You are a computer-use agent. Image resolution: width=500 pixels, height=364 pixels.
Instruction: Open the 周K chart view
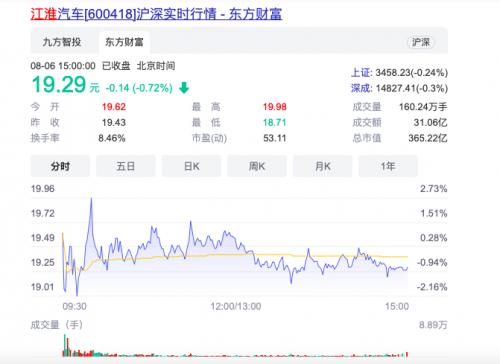(x=257, y=166)
